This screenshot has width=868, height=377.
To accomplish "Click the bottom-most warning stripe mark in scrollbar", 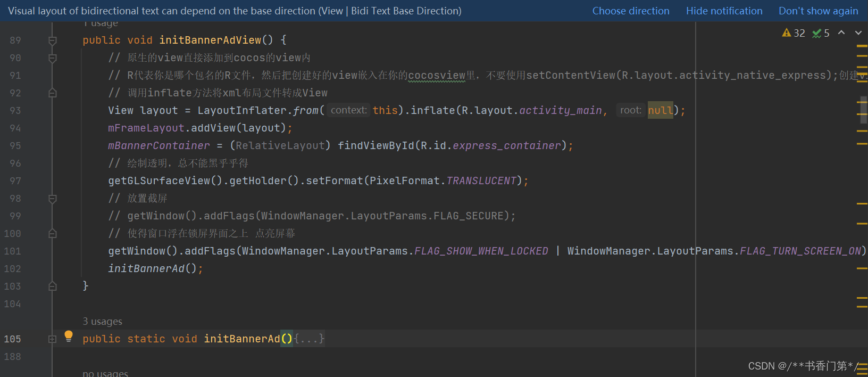I will tap(862, 375).
